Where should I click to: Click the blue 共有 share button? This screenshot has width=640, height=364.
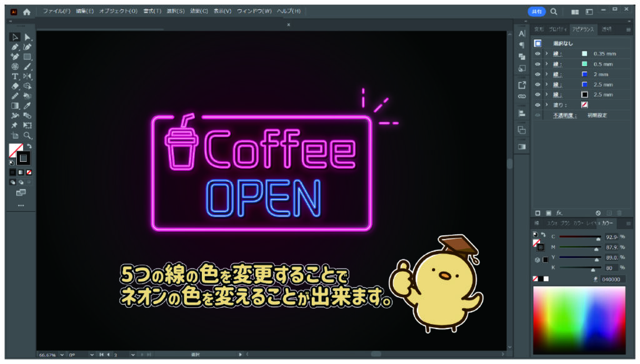tap(536, 12)
